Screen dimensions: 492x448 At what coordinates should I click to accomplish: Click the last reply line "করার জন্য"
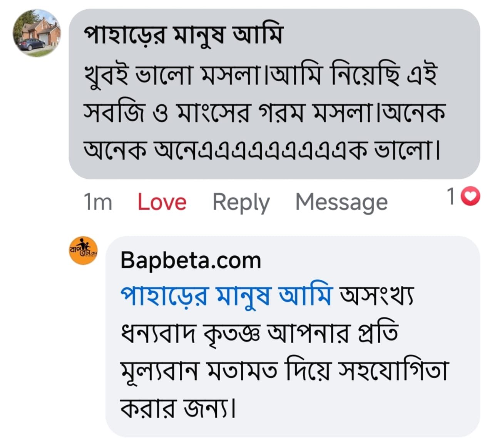coord(177,408)
